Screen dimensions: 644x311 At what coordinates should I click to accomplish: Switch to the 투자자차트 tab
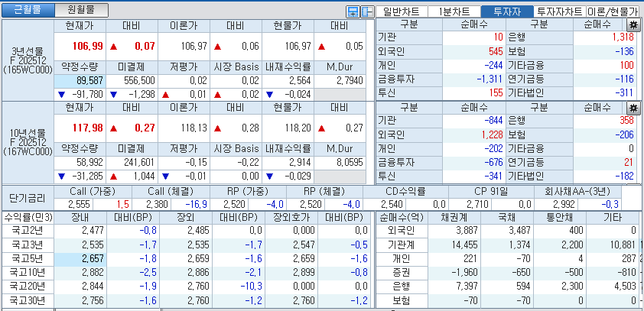tap(560, 11)
